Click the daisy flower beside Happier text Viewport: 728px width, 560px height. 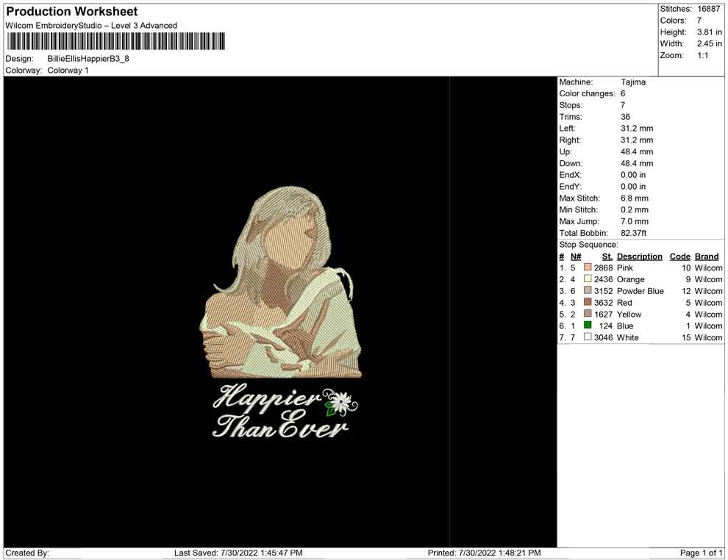[340, 402]
